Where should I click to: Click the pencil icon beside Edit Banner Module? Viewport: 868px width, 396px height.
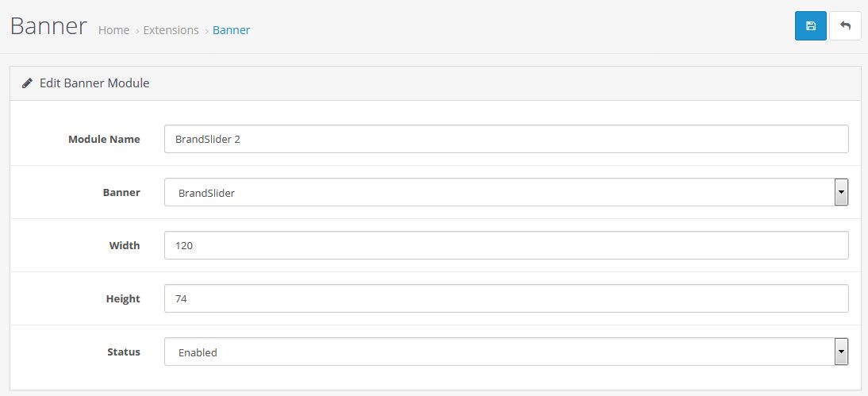(x=26, y=83)
